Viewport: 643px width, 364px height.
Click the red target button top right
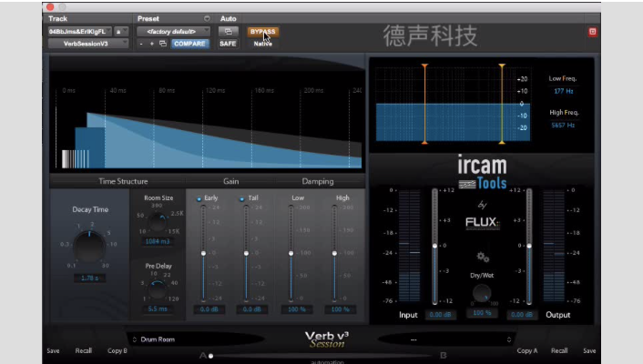593,32
